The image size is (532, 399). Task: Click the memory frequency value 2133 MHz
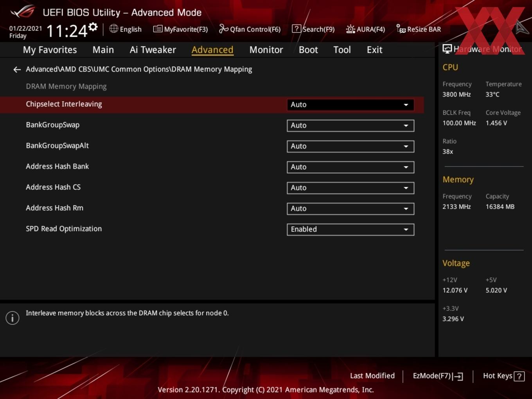click(457, 207)
